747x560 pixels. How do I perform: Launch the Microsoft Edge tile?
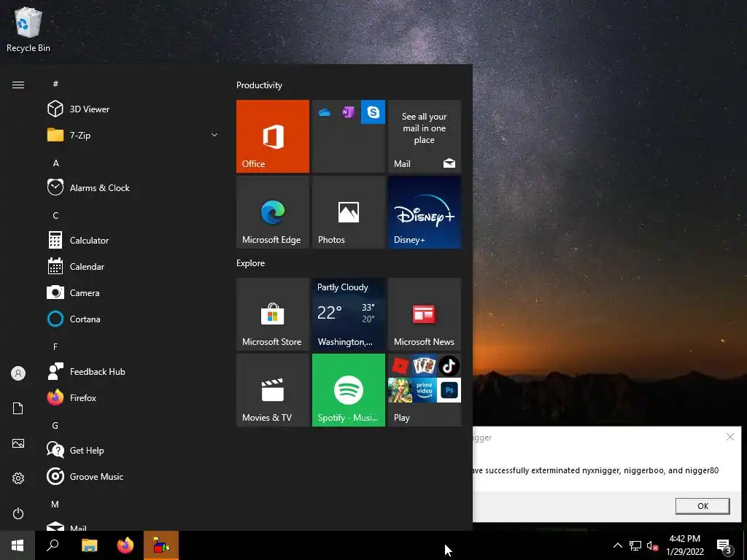[273, 212]
